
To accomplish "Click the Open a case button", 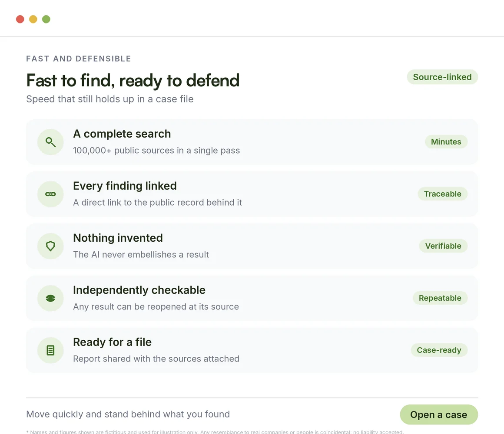I will point(439,414).
